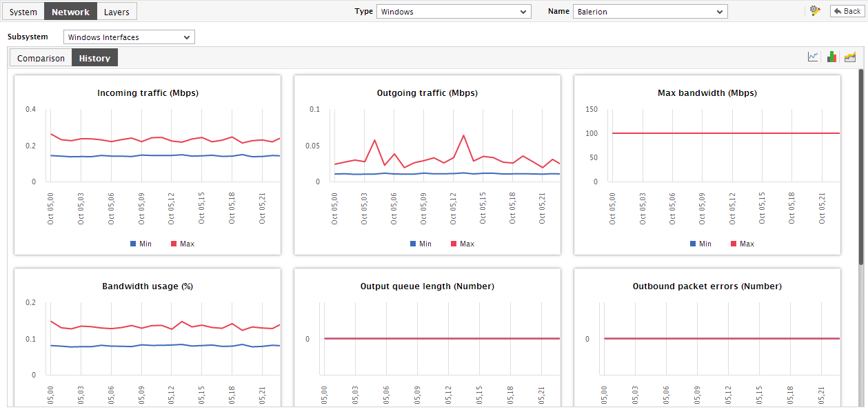This screenshot has width=868, height=410.
Task: Click the red line in Outbound packet errors chart
Action: pyautogui.click(x=722, y=338)
